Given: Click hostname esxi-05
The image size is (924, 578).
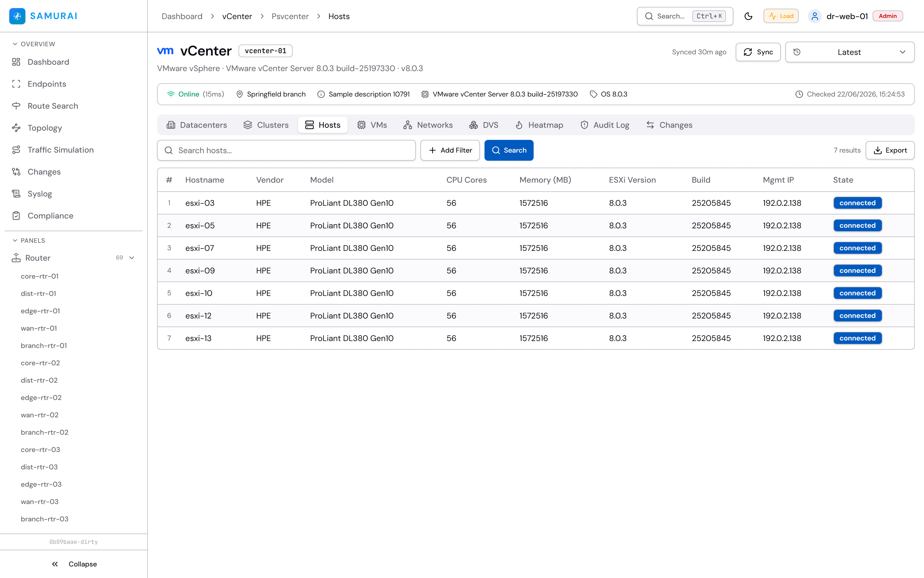Looking at the screenshot, I should [x=200, y=225].
